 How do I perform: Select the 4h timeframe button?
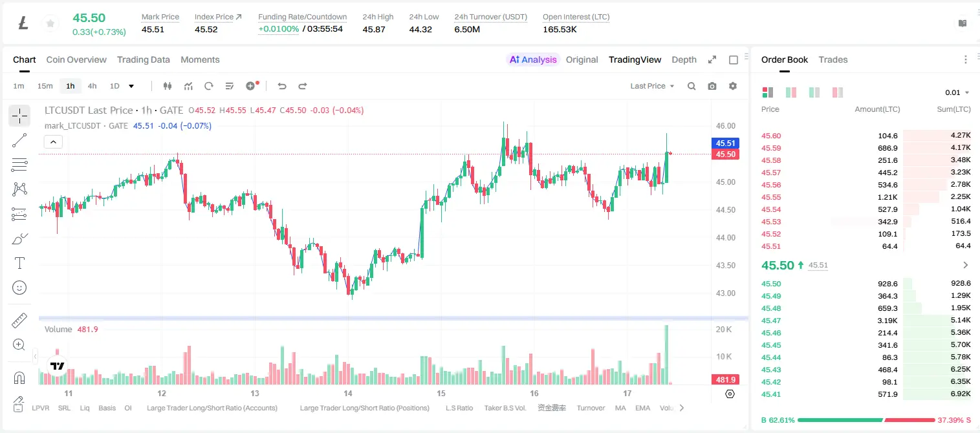[x=93, y=86]
